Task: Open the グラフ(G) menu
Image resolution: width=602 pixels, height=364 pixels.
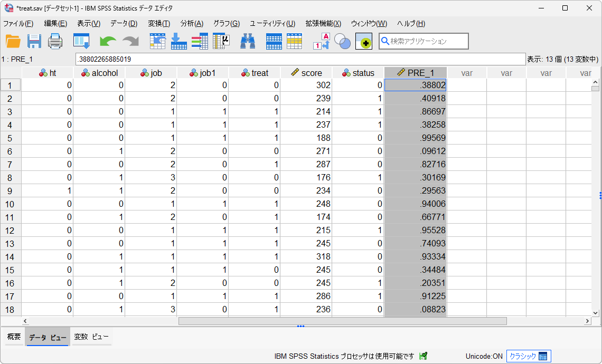Action: pos(227,24)
